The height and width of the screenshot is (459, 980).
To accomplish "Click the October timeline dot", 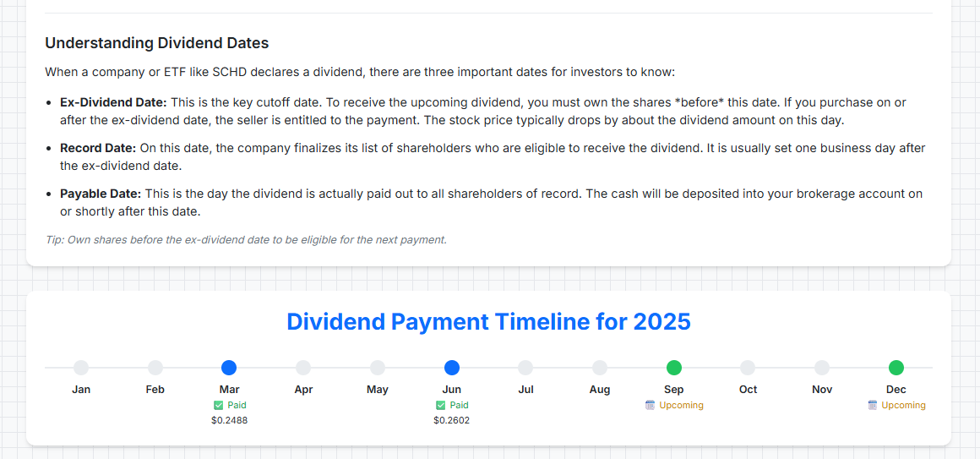I will (x=749, y=368).
